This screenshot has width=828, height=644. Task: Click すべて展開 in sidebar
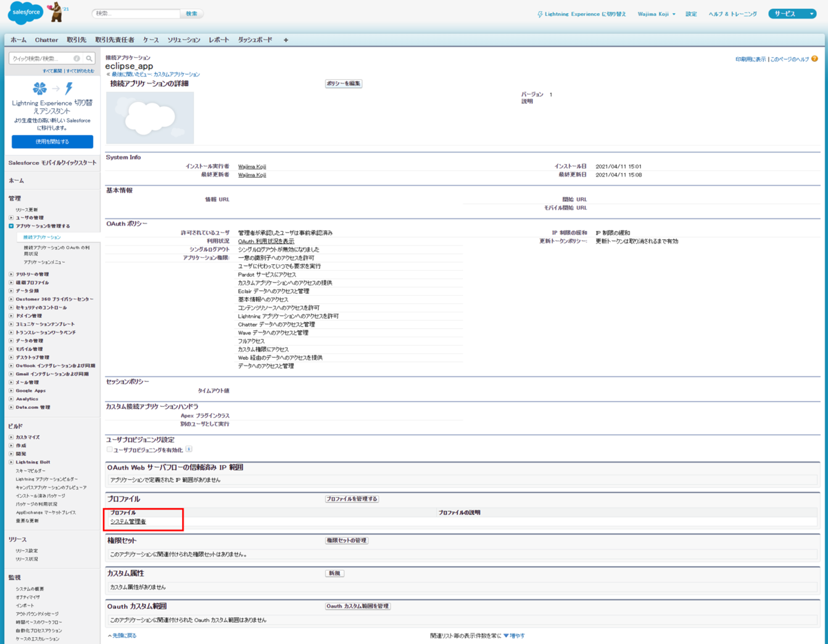(x=52, y=70)
